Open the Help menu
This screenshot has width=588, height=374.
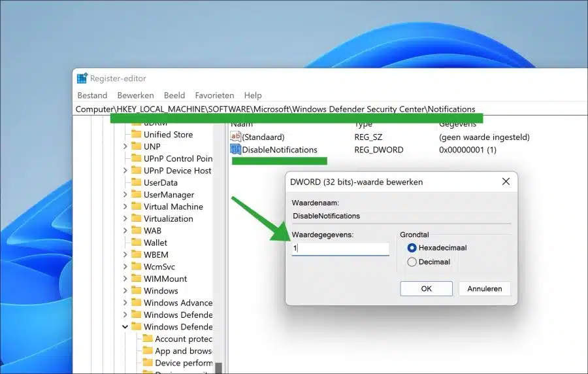click(253, 95)
